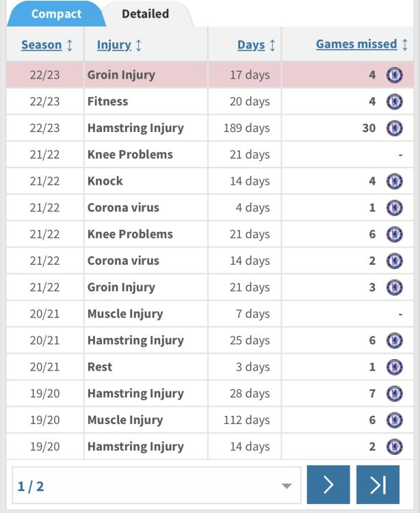This screenshot has width=420, height=513.
Task: Open the page selector dropdown showing 1 / 2
Action: click(157, 486)
